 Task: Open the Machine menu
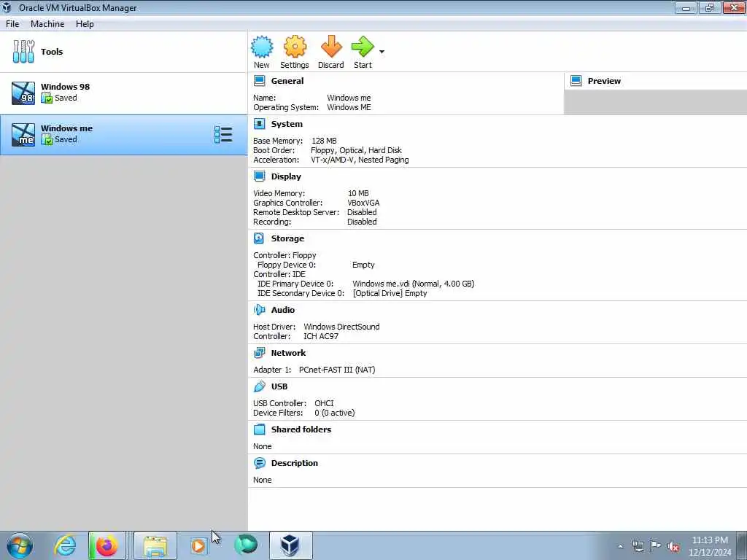click(x=47, y=24)
